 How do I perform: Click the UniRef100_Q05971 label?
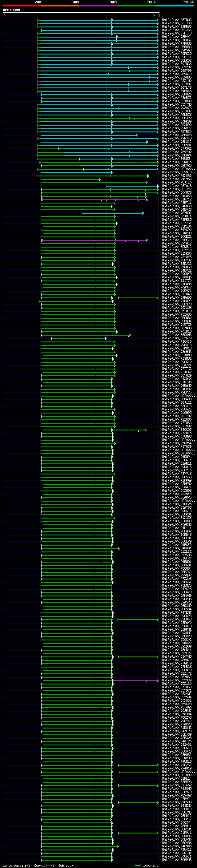click(177, 291)
